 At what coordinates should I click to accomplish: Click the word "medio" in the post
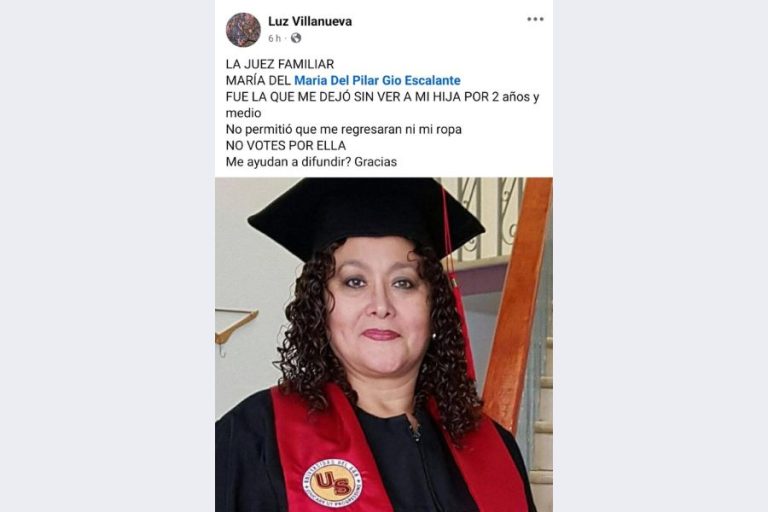pyautogui.click(x=243, y=113)
